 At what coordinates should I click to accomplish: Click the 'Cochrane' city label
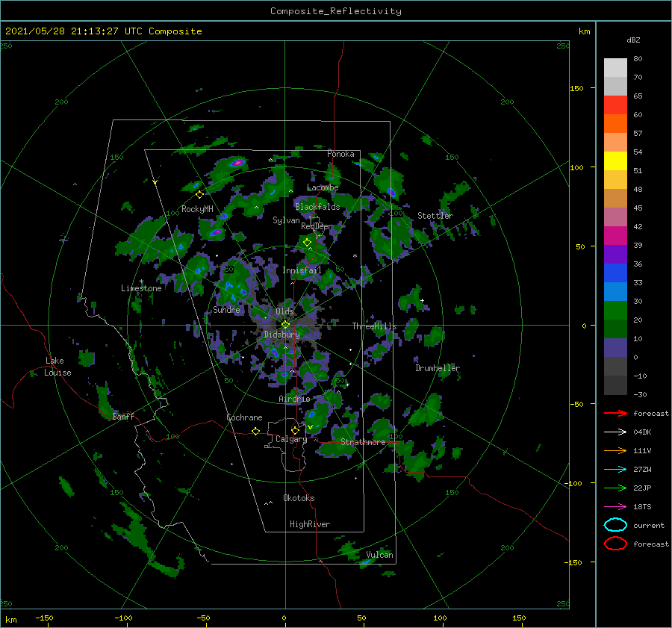pyautogui.click(x=244, y=417)
